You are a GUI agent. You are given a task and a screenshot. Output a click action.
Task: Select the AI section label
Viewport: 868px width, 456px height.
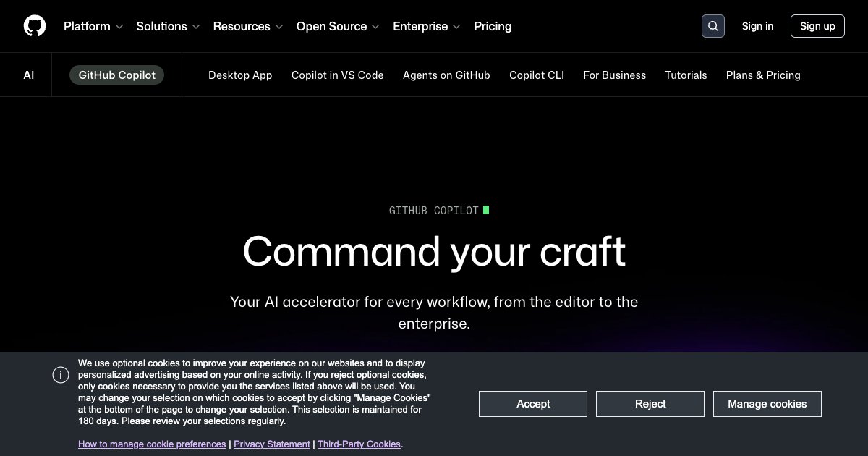tap(29, 75)
